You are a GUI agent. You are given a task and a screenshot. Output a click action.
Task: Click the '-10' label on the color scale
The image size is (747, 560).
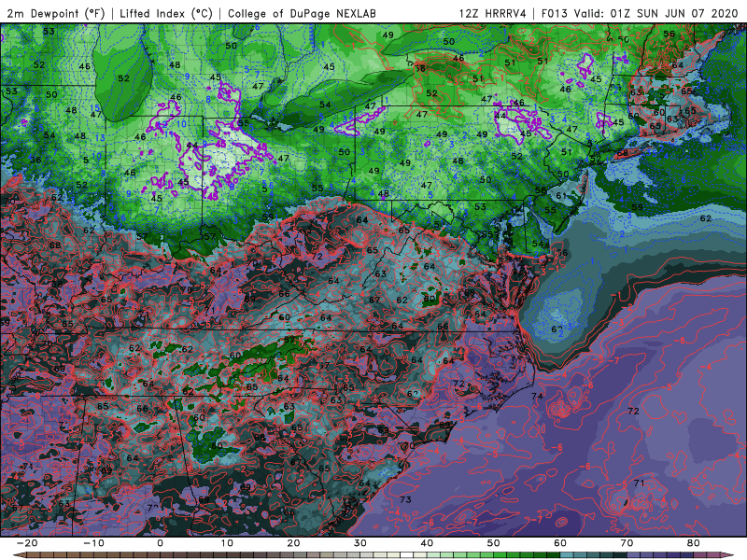click(93, 543)
